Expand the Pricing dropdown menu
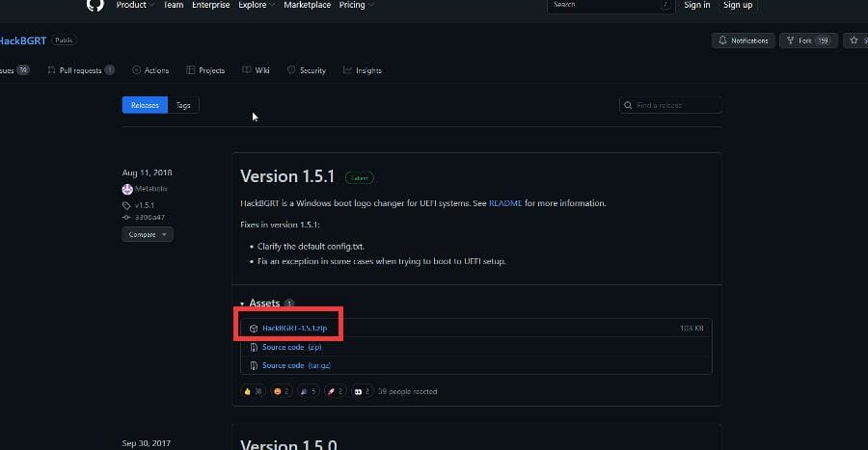This screenshot has width=868, height=450. 356,5
